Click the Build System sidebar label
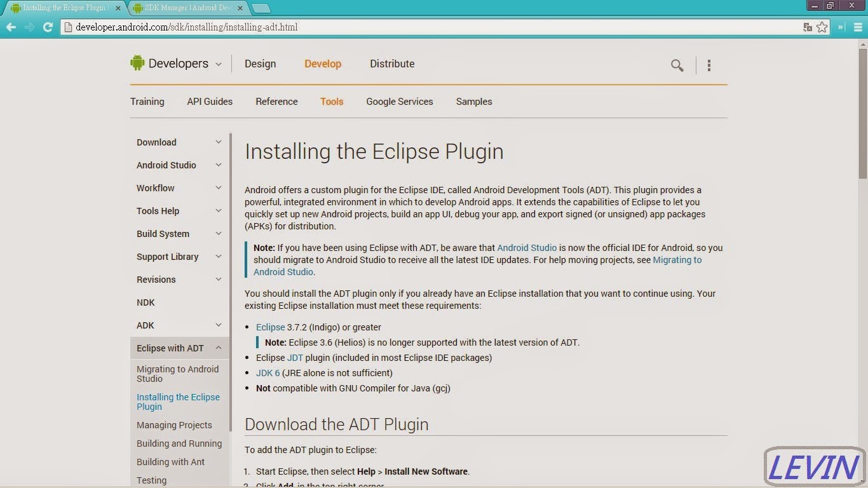Screen dimensions: 868x488 coord(163,234)
